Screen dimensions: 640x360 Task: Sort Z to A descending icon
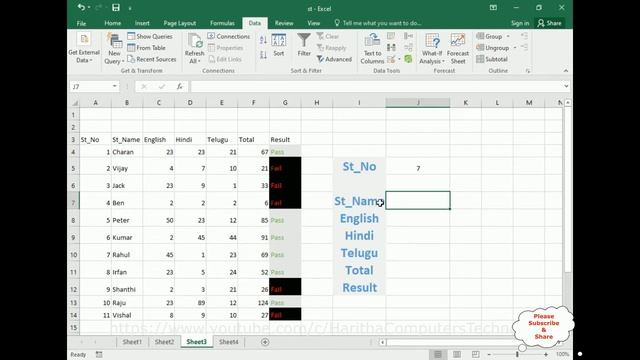(263, 55)
